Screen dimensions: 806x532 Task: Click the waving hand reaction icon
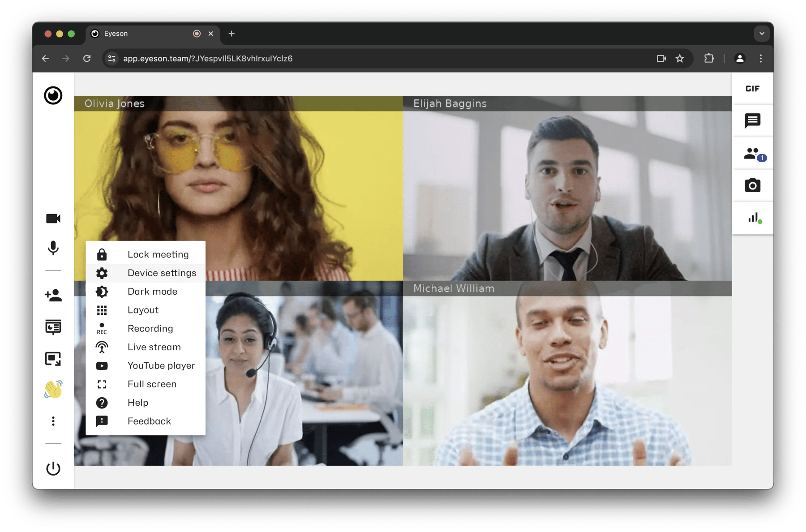pos(53,389)
